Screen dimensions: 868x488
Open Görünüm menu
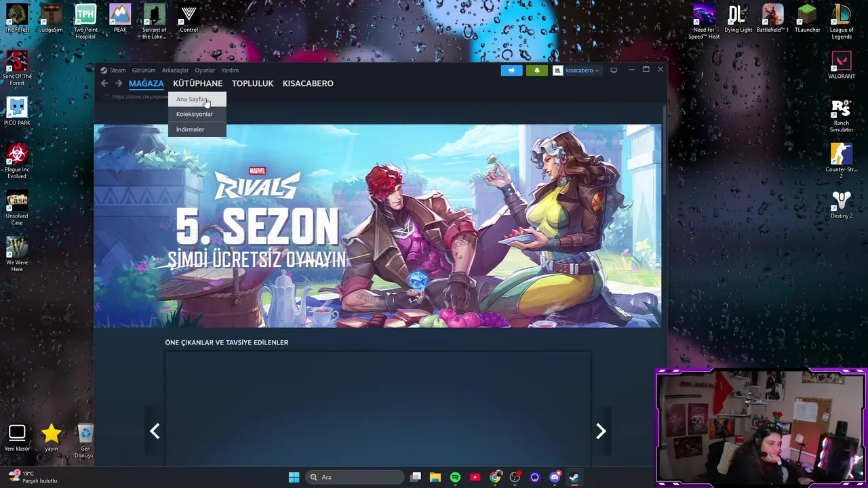coord(144,70)
